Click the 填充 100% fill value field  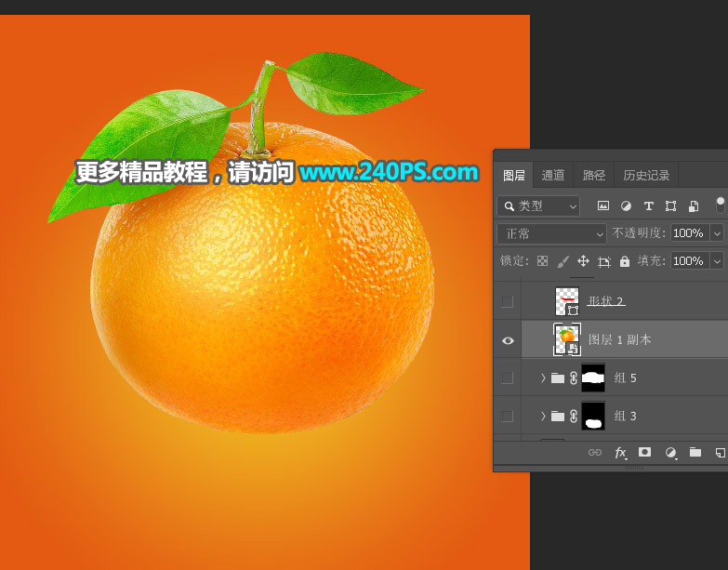coord(690,261)
